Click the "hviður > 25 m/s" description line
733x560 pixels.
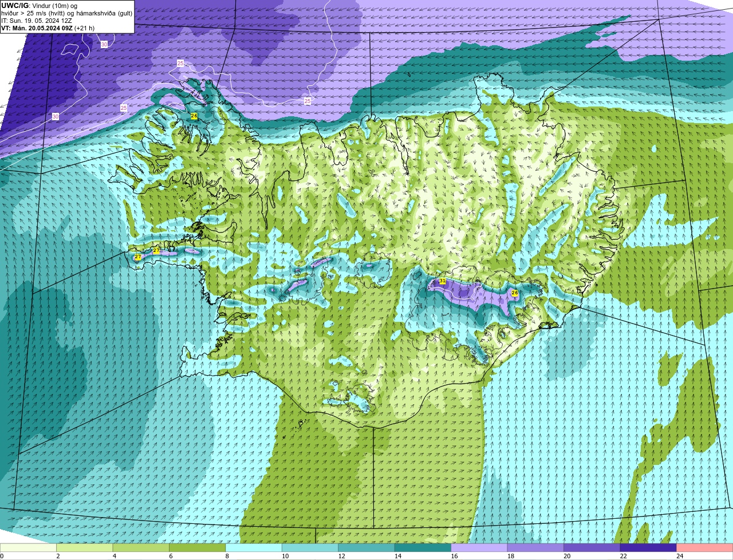click(x=66, y=13)
